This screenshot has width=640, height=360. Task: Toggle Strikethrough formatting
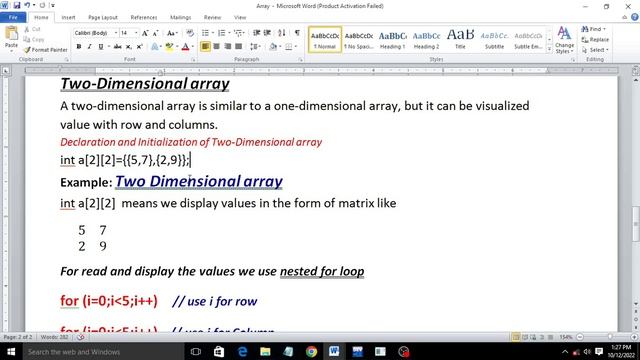(x=118, y=47)
